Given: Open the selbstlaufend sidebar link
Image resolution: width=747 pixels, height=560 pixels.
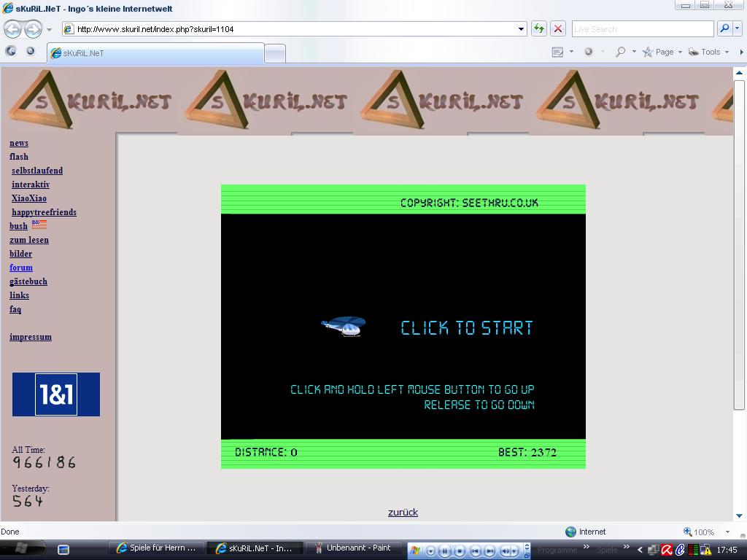Looking at the screenshot, I should coord(37,171).
